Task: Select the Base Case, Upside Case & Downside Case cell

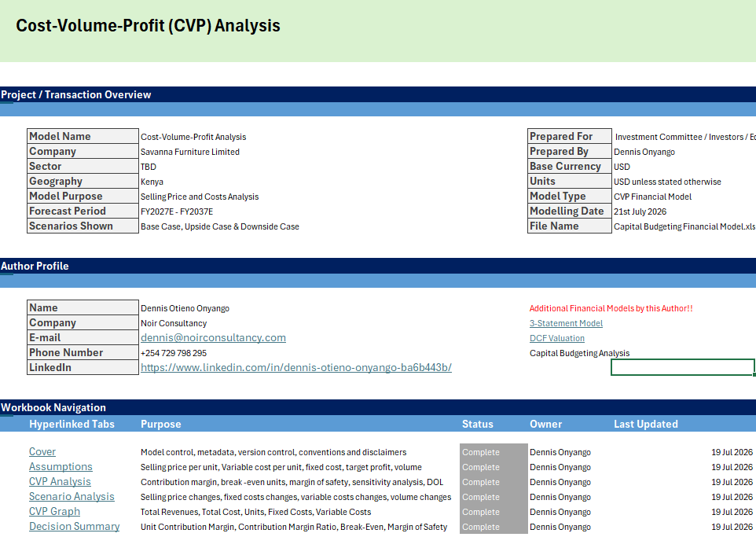Action: [x=220, y=226]
